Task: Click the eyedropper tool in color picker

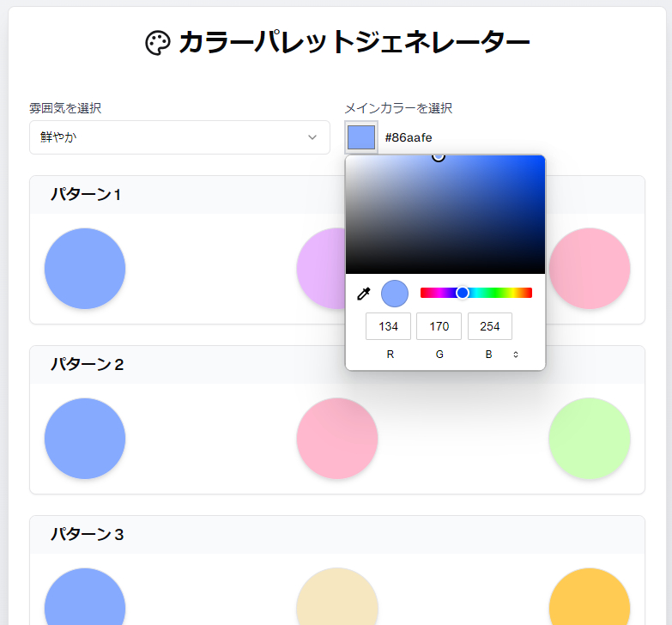Action: [364, 294]
